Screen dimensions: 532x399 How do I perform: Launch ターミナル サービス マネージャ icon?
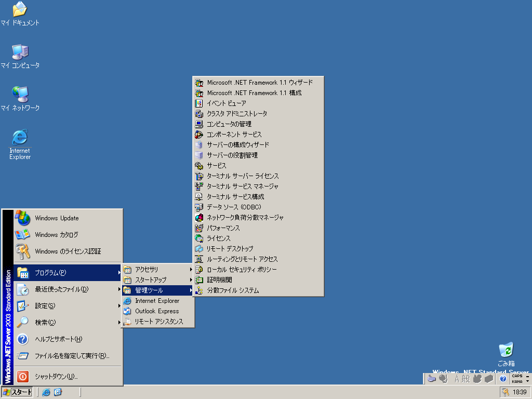click(199, 187)
